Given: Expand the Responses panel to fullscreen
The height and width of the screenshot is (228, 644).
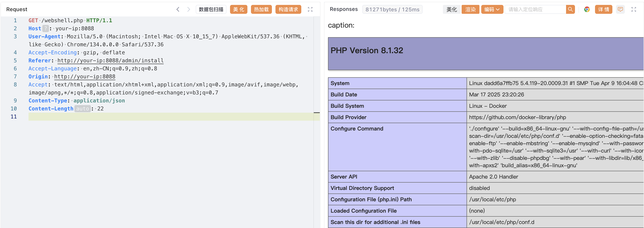Looking at the screenshot, I should pos(634,10).
